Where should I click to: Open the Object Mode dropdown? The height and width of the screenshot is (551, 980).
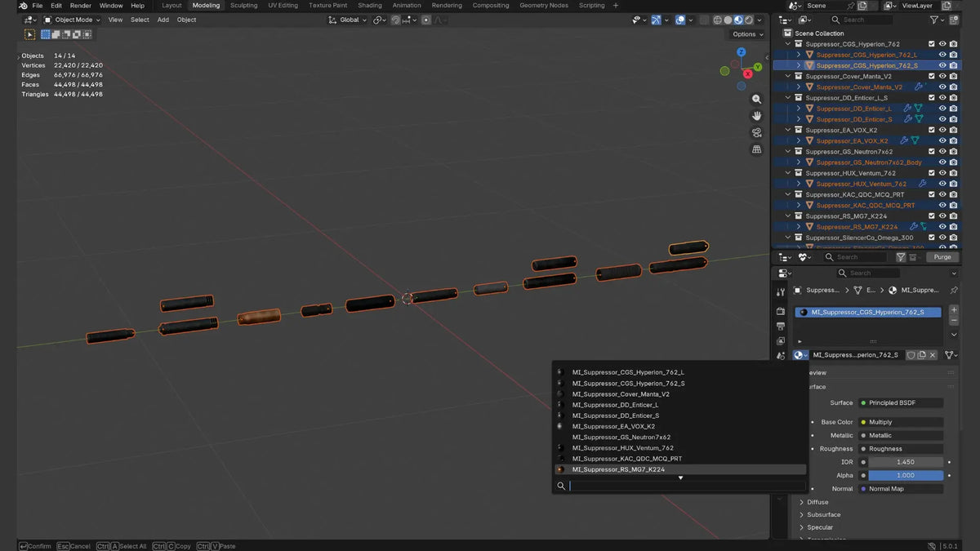pyautogui.click(x=72, y=20)
